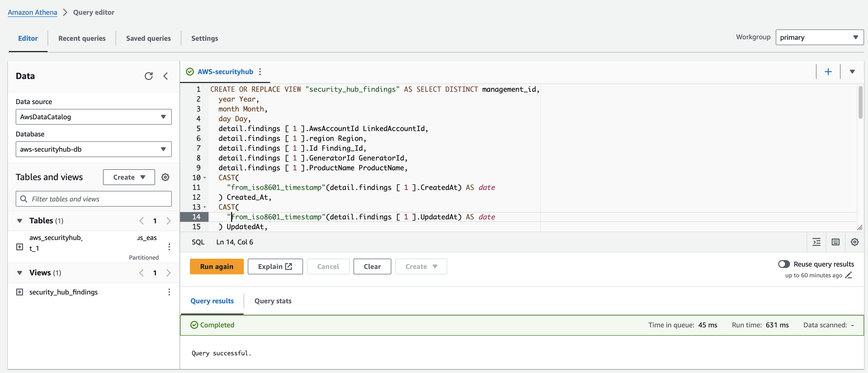Viewport: 868px width, 373px height.
Task: Edit reuse query results time limit
Action: coord(848,275)
